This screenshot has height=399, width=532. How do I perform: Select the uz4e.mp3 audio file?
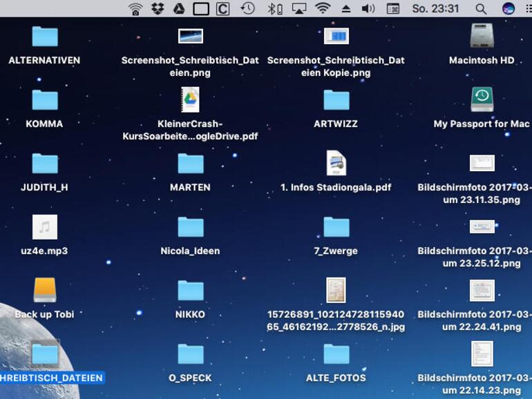[x=45, y=227]
